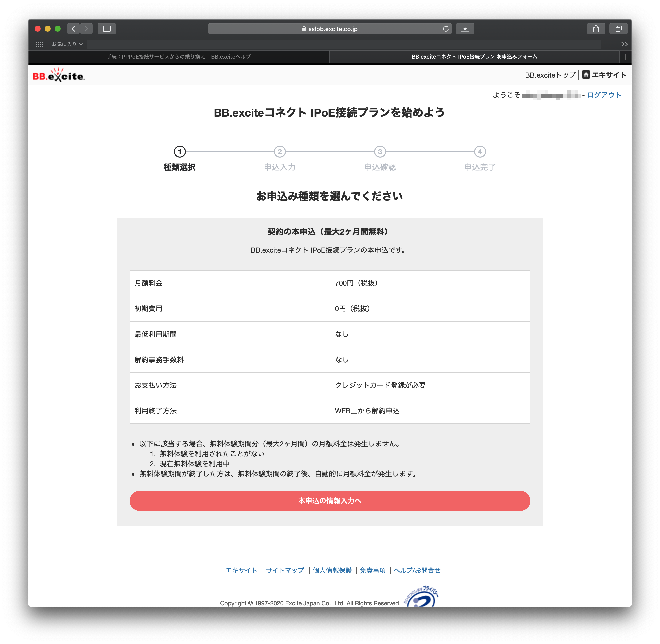The image size is (660, 644).
Task: Switch to the PPPoE乗り換えヘルプ tab
Action: [179, 57]
